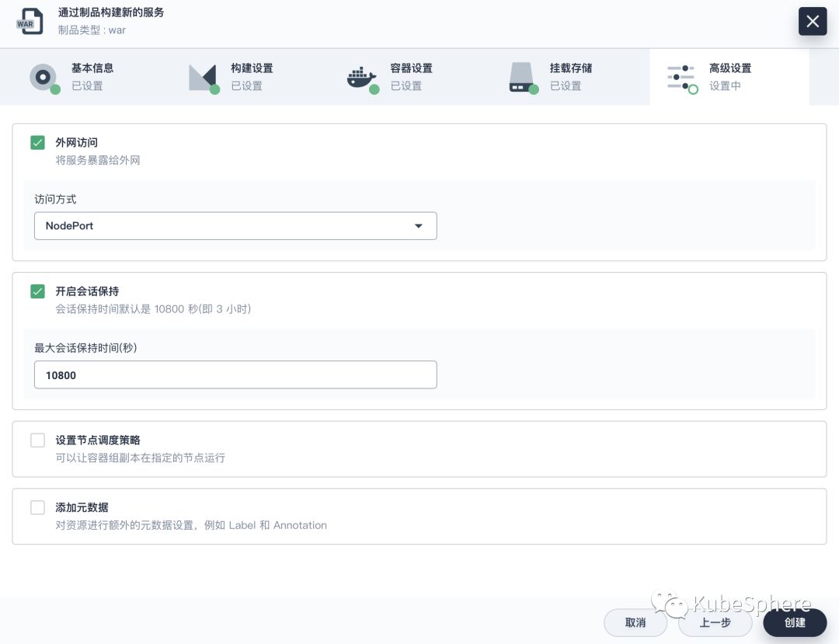Click the max session time input field
The image size is (839, 644).
coord(235,375)
